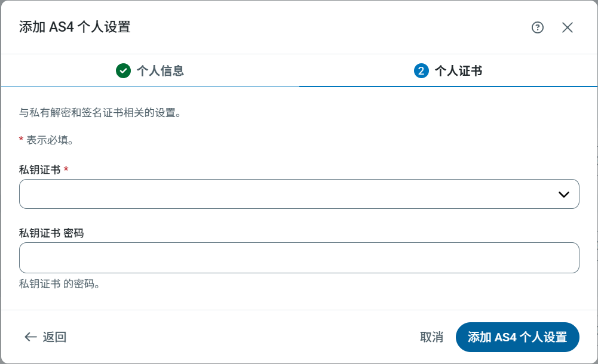This screenshot has width=598, height=364.
Task: Click the 私钥证书 field label
Action: 40,170
